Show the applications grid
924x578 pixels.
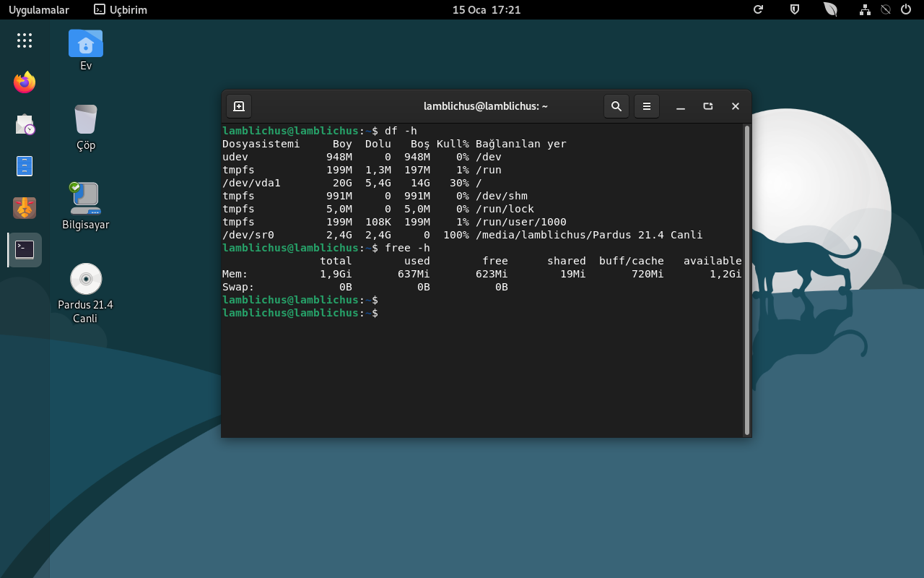point(25,40)
